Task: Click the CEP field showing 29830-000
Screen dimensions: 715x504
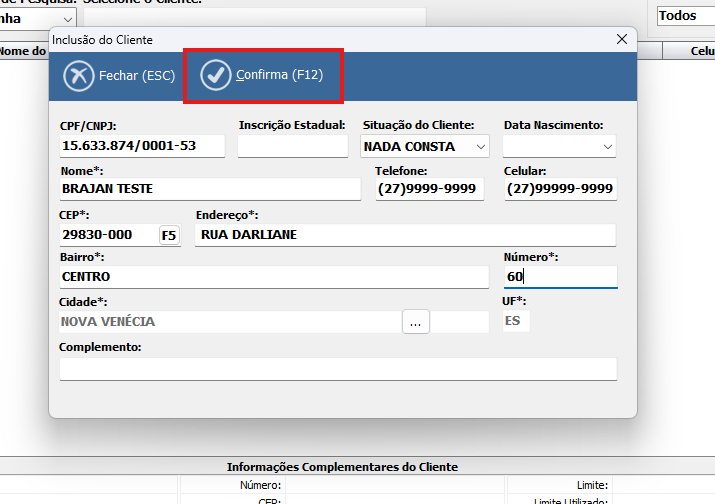Action: [108, 235]
